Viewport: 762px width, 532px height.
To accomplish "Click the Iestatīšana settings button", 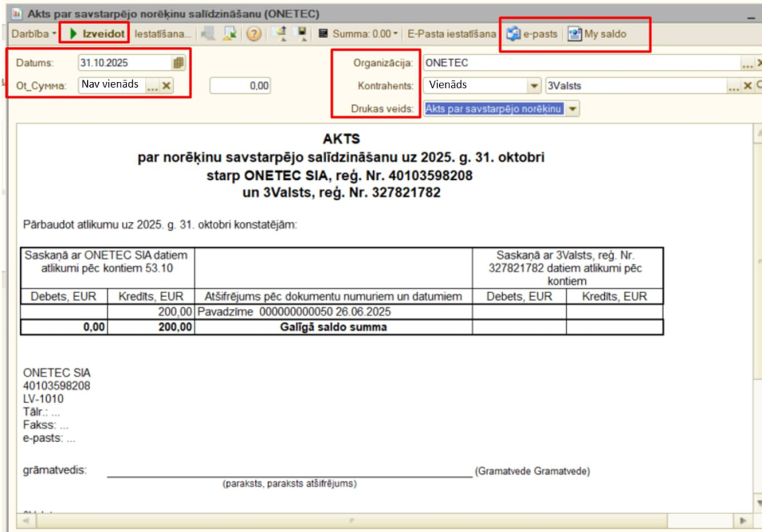I will [x=163, y=34].
